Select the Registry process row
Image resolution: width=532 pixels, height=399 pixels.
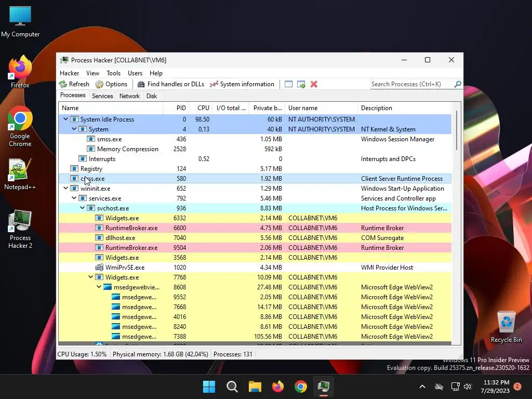click(255, 169)
